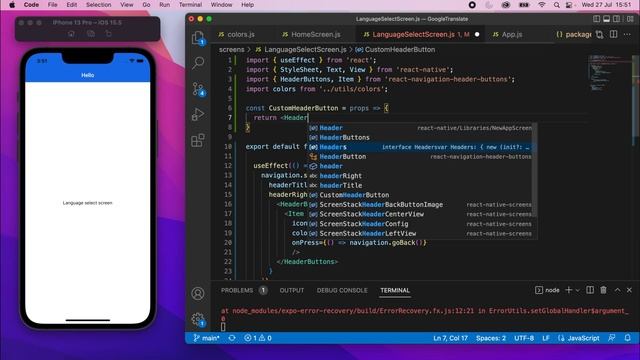Open the File menu
The width and height of the screenshot is (640, 360).
[x=52, y=5]
